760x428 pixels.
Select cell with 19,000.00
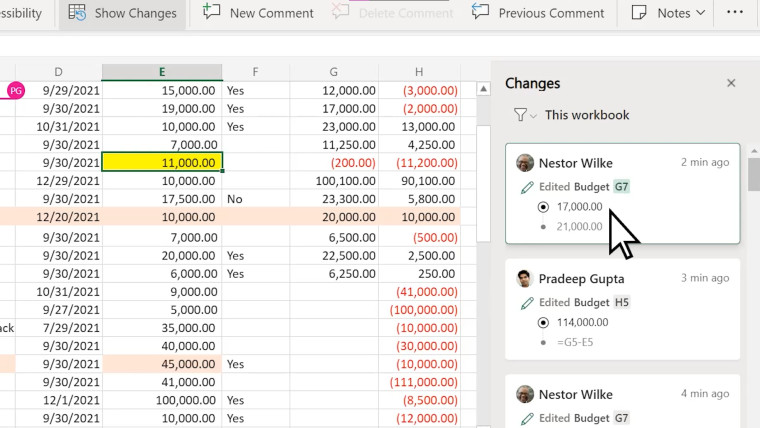(x=162, y=109)
